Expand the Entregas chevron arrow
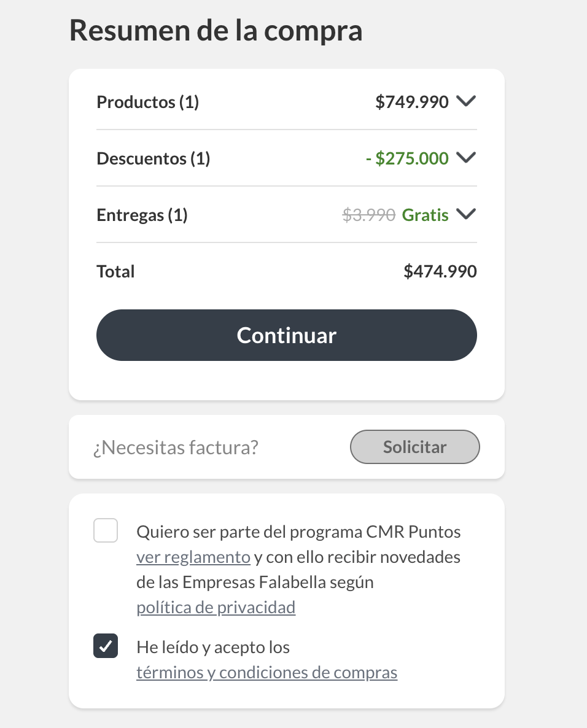The image size is (587, 728). pyautogui.click(x=466, y=214)
